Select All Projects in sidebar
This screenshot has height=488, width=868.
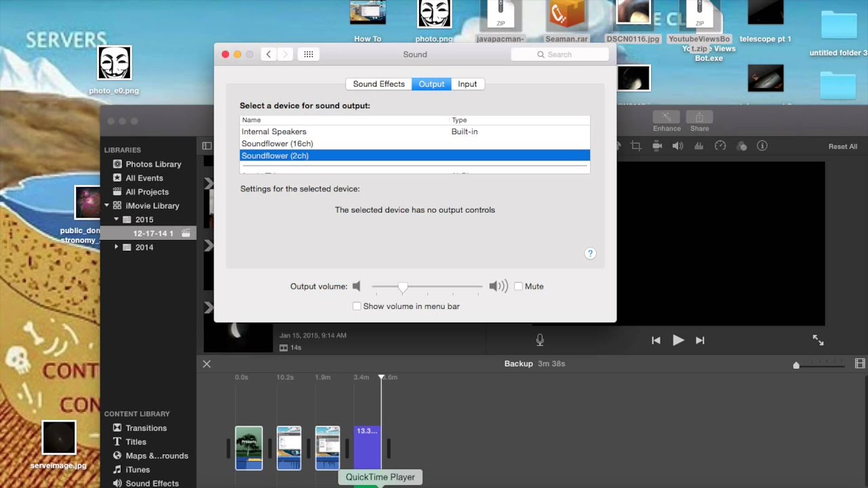[146, 192]
